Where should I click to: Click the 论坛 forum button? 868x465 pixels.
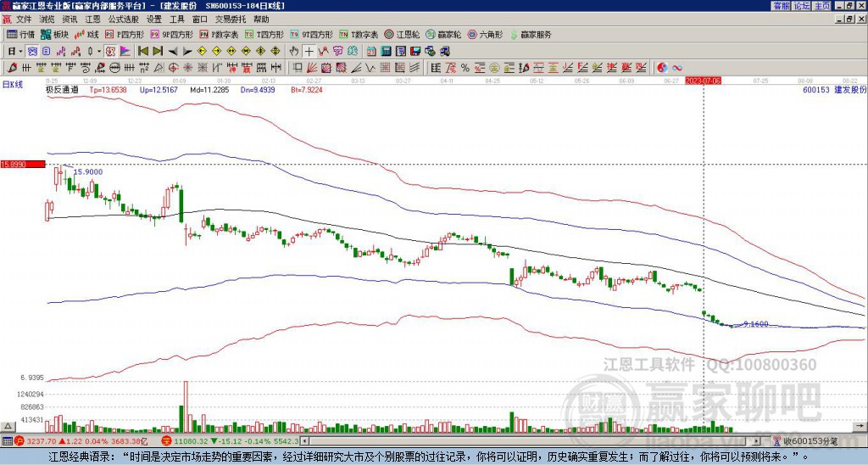[x=802, y=6]
